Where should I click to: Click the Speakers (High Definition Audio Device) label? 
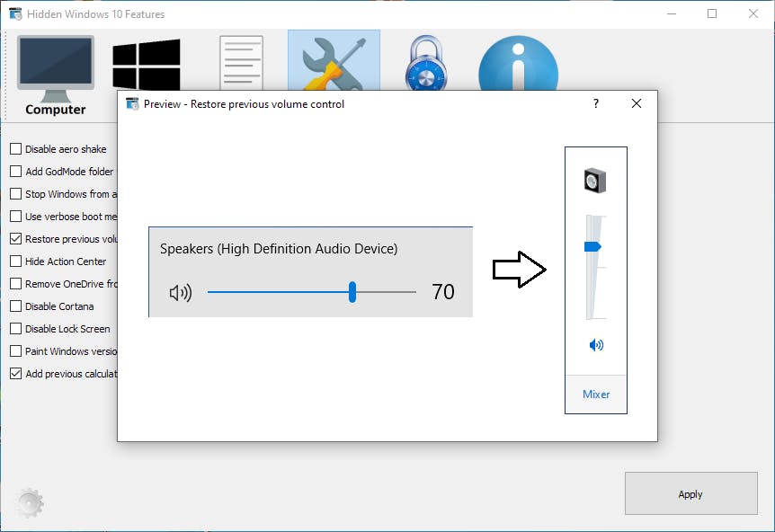[279, 248]
